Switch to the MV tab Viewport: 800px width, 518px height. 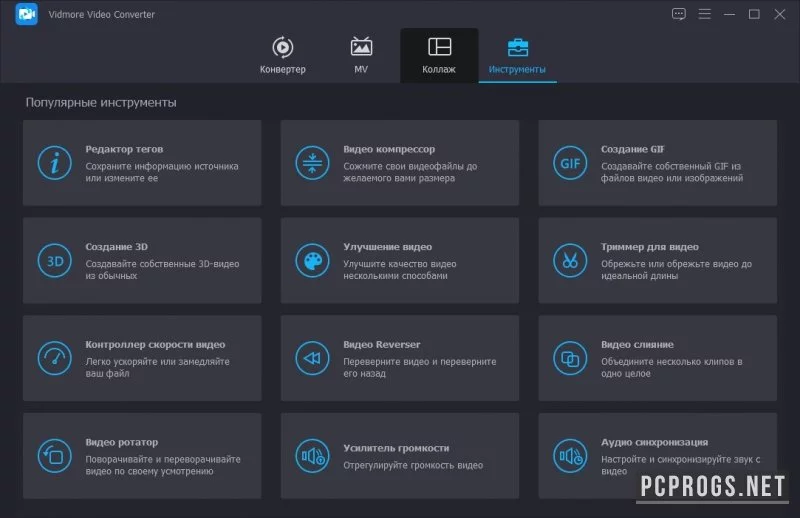361,55
